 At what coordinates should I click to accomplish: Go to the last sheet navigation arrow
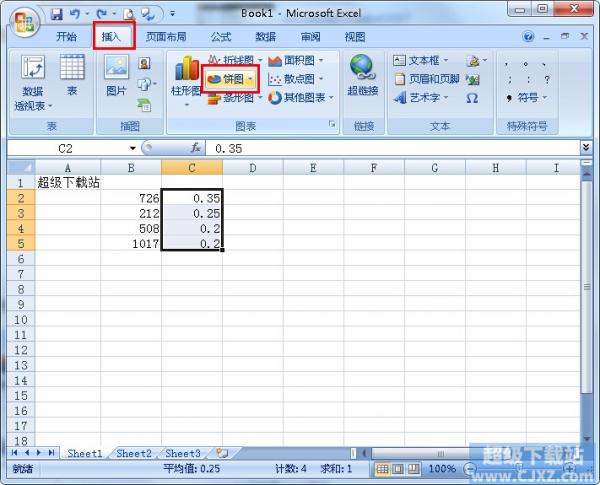(51, 453)
